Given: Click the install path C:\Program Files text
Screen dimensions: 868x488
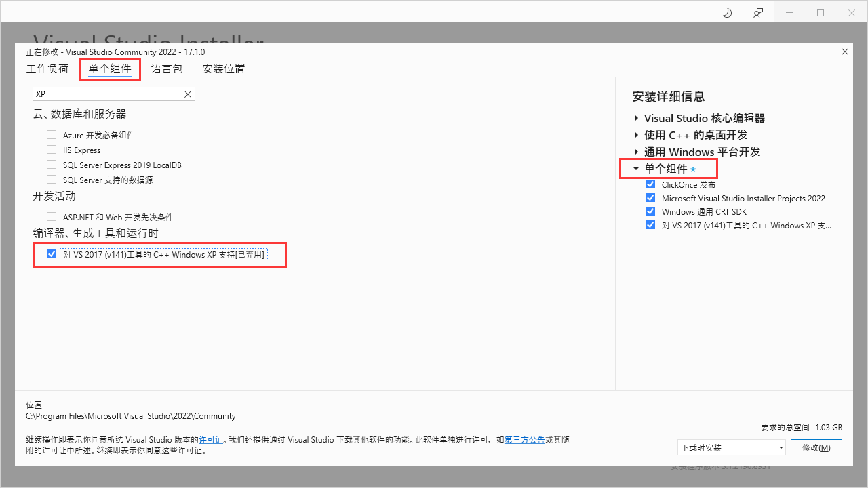Looking at the screenshot, I should 131,416.
